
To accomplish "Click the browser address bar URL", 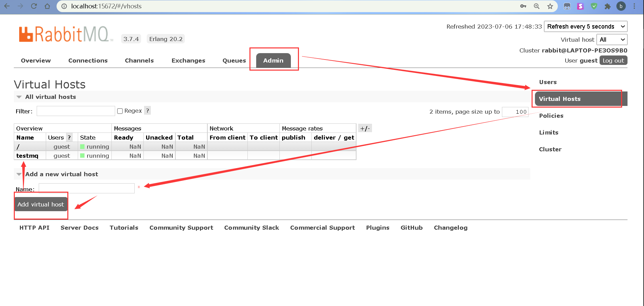I will coord(106,6).
